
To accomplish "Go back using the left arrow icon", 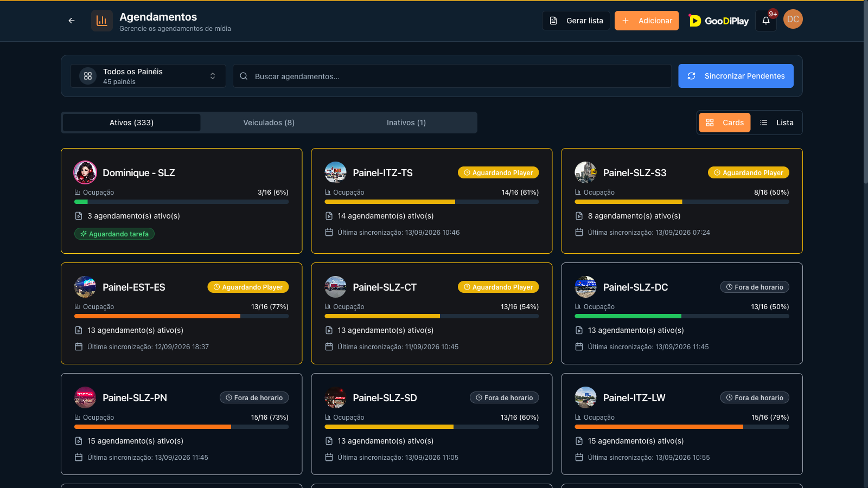I will tap(72, 21).
